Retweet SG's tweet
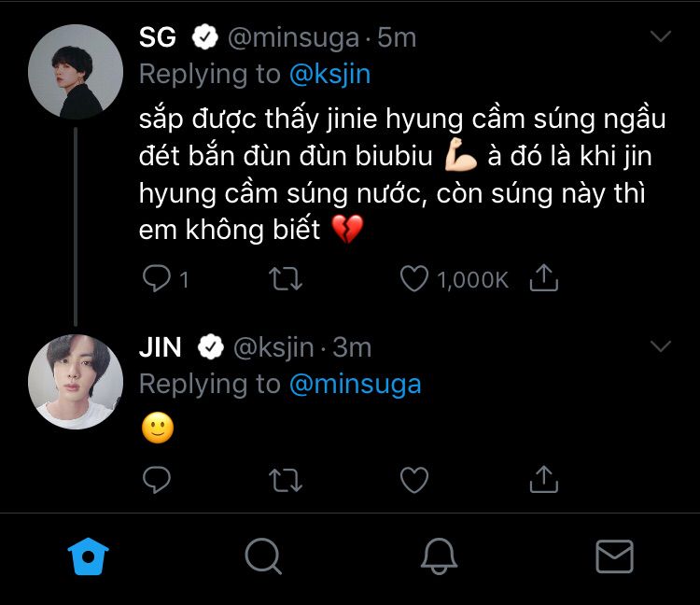Image resolution: width=700 pixels, height=605 pixels. pyautogui.click(x=286, y=278)
